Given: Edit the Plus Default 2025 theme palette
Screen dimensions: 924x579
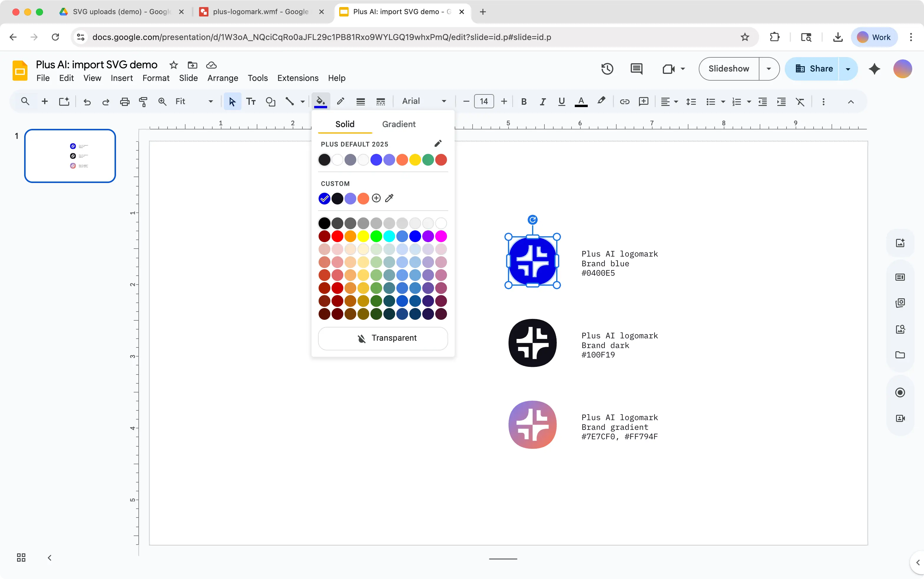Looking at the screenshot, I should [438, 144].
